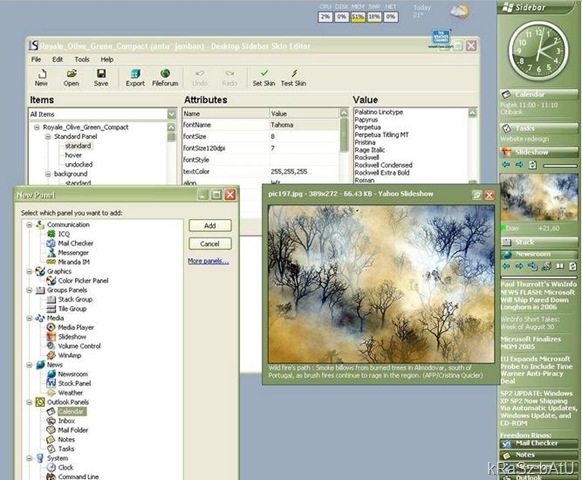Click the Export toolbar icon
The image size is (582, 480).
pos(135,78)
